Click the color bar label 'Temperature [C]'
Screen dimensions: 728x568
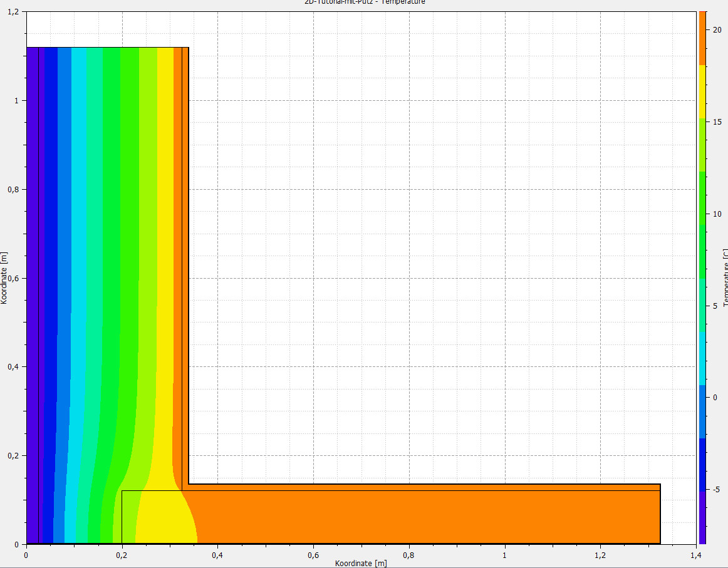point(725,277)
